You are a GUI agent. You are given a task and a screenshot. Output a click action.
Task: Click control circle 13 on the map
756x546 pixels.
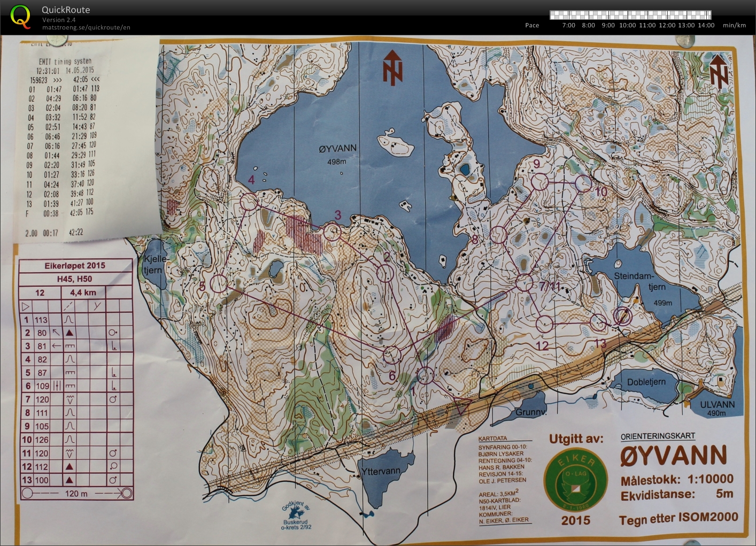pos(599,323)
